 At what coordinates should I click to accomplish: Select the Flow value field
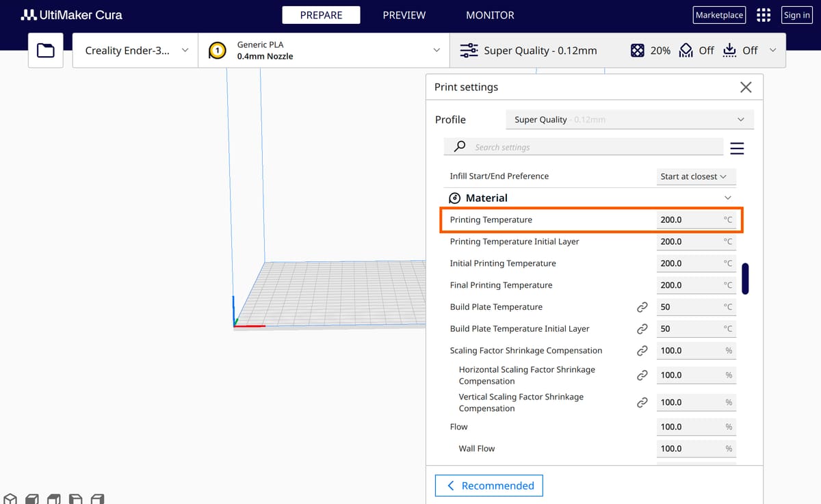[696, 427]
